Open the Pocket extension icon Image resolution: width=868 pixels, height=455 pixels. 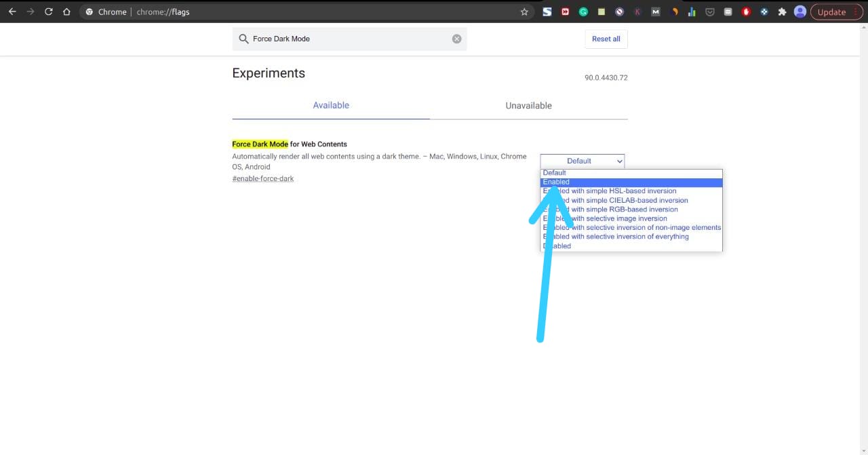(x=710, y=12)
